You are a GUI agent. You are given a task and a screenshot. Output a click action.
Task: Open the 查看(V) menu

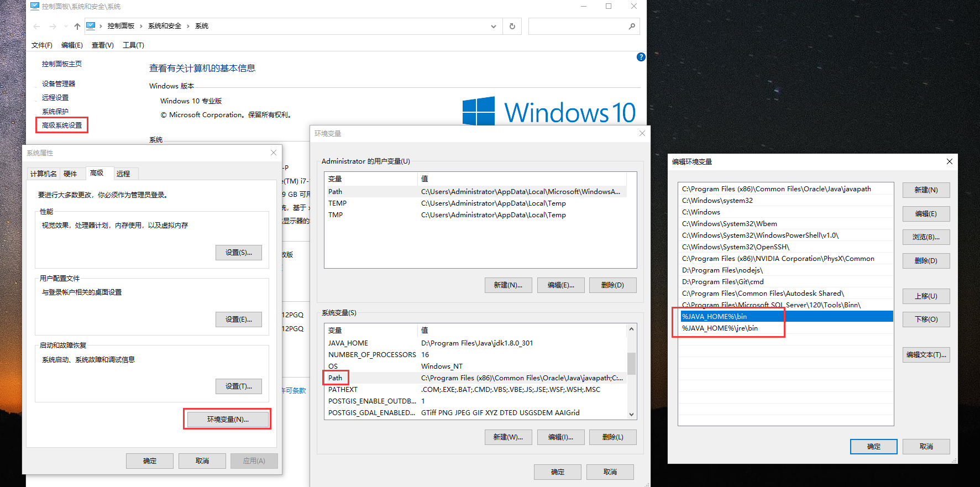(103, 45)
